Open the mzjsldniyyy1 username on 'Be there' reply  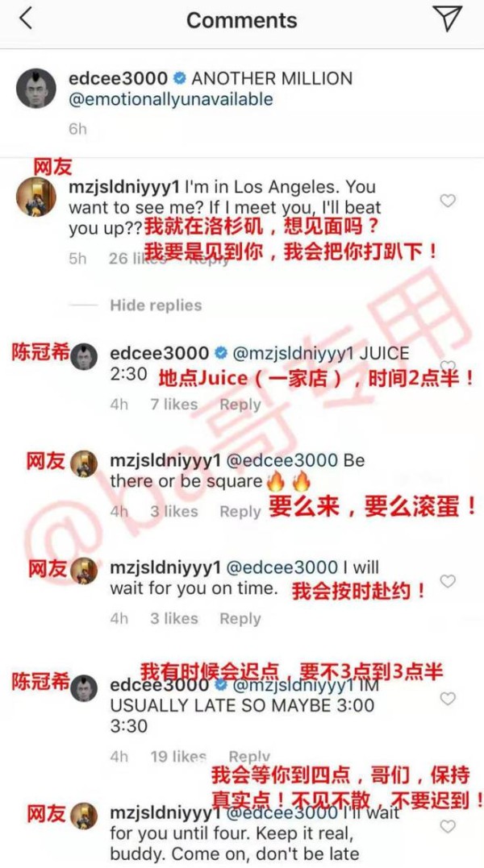pos(165,460)
